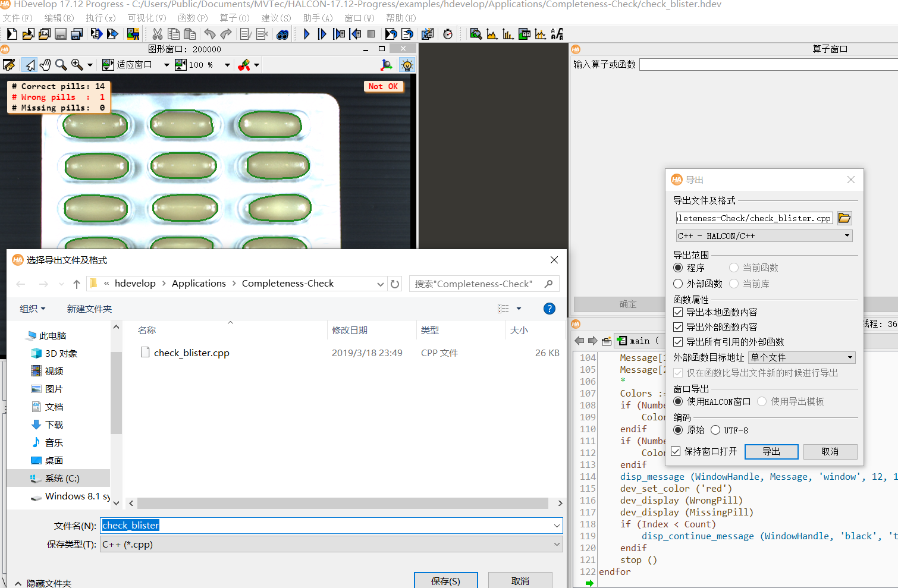Image resolution: width=898 pixels, height=588 pixels.
Task: Click the 输入算子或函数 input field
Action: [x=768, y=64]
